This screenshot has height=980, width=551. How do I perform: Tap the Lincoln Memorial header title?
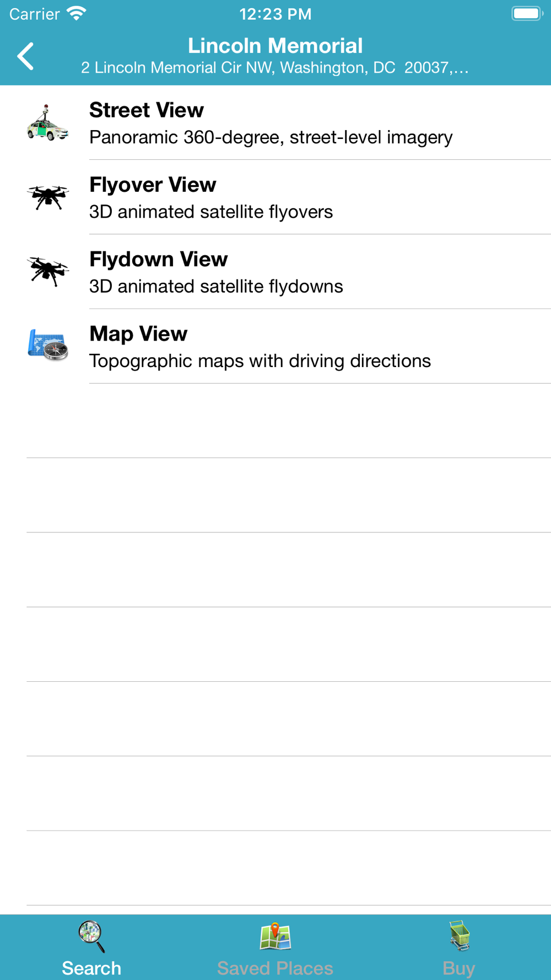pos(275,46)
